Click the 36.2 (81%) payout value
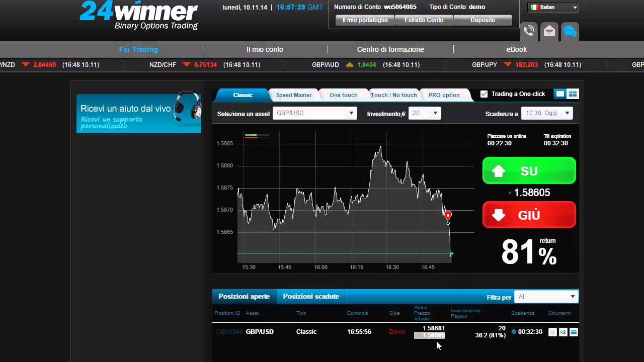The width and height of the screenshot is (644, 362). tap(490, 335)
